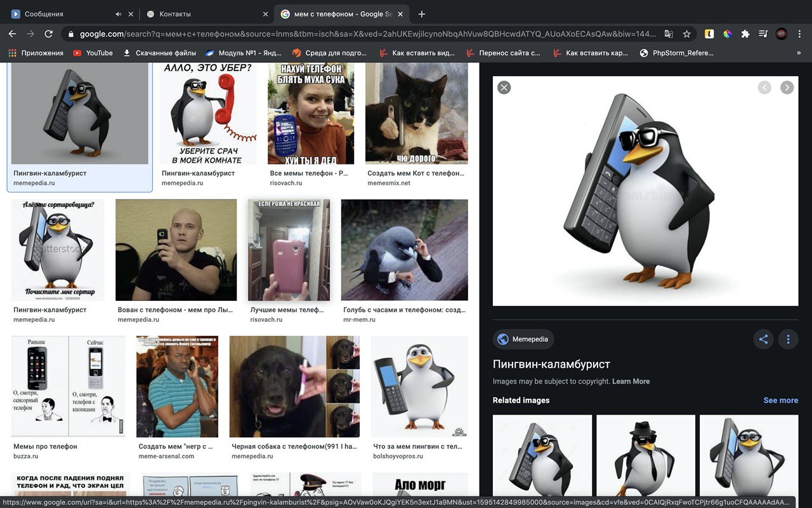
Task: Open large penguin preview image
Action: (x=645, y=190)
